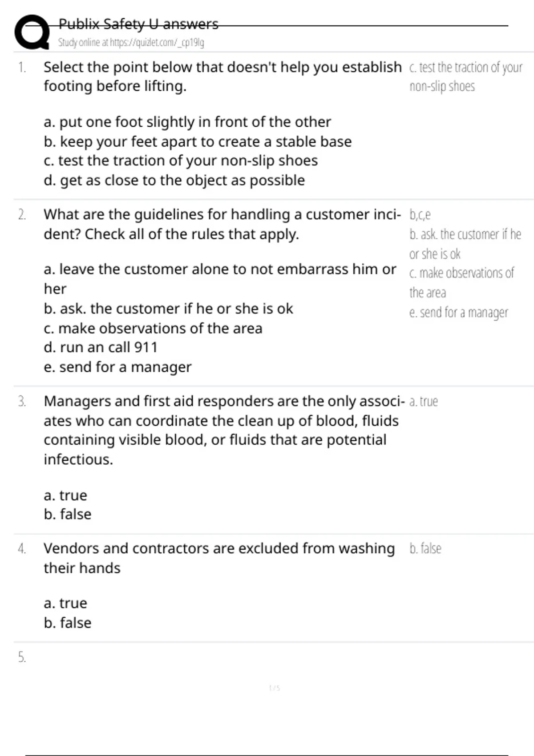Click the Quizlet Q logo

[32, 32]
